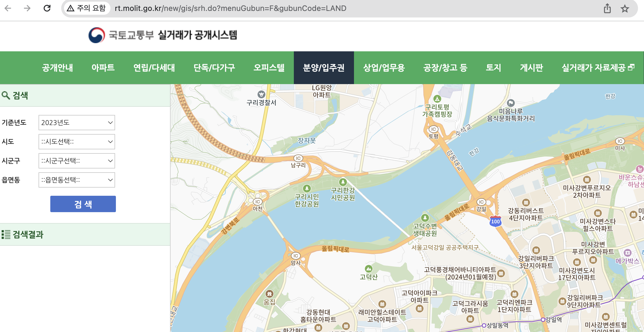This screenshot has width=644, height=332.
Task: Click the 구리경찰서 police station marker
Action: coord(262,95)
